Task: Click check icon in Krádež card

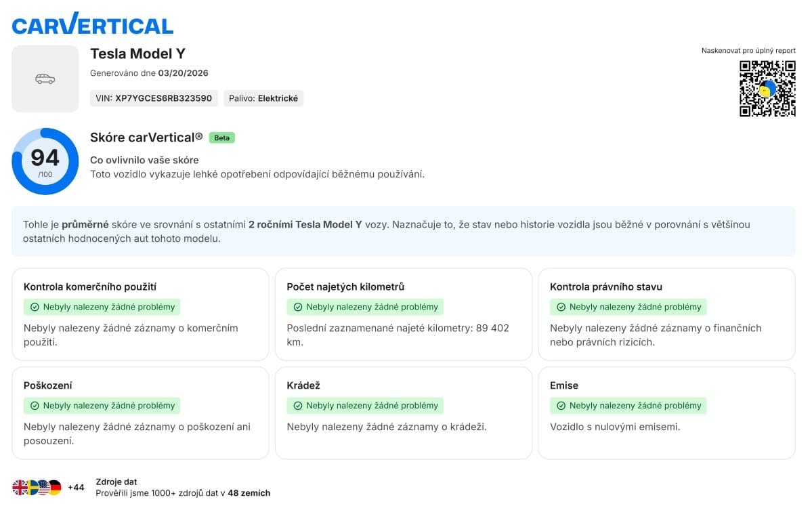Action: pos(298,406)
